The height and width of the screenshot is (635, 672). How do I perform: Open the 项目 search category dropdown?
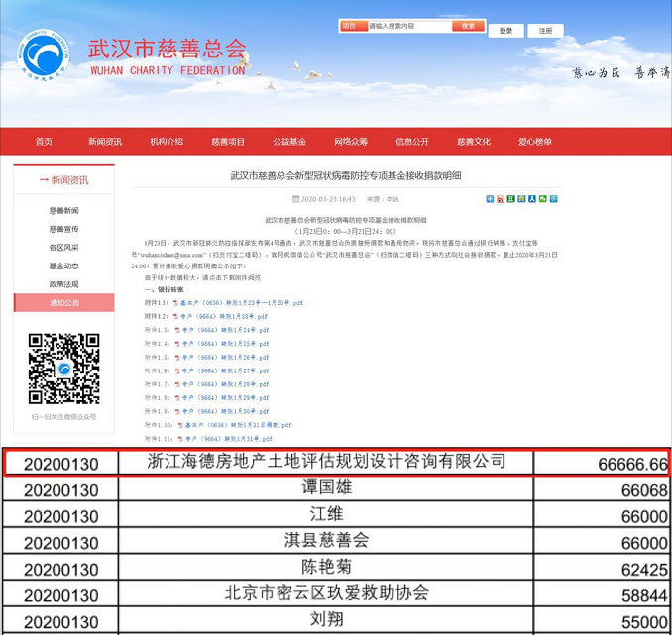pyautogui.click(x=352, y=26)
